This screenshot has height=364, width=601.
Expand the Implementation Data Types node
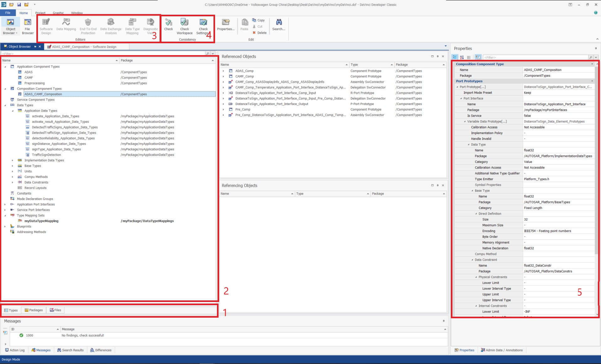tap(13, 160)
